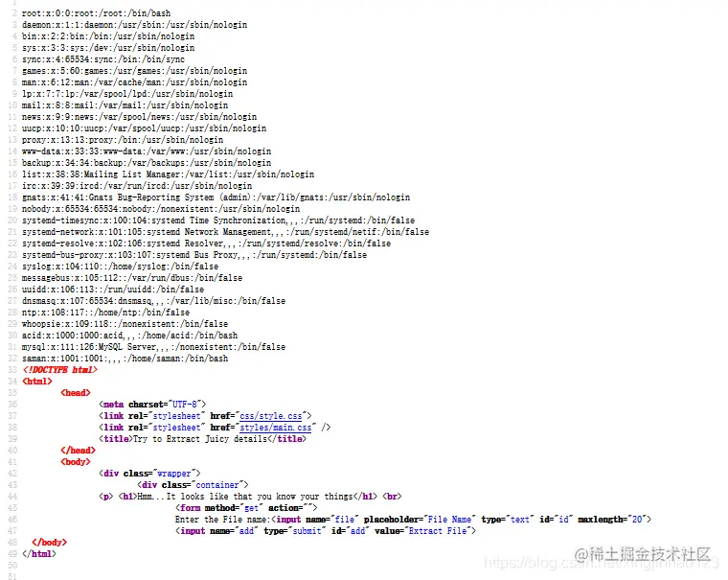Select the ntp:x:108:117 line
The width and height of the screenshot is (728, 580).
(105, 313)
